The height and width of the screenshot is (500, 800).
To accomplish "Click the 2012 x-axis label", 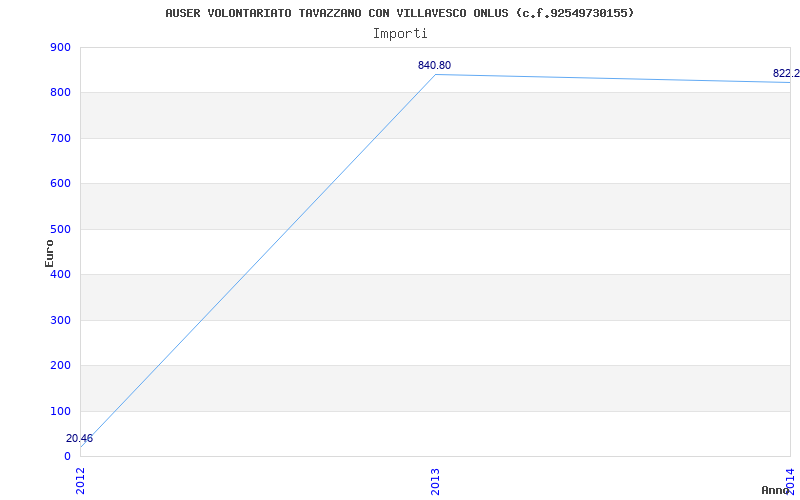I will click(x=80, y=481).
